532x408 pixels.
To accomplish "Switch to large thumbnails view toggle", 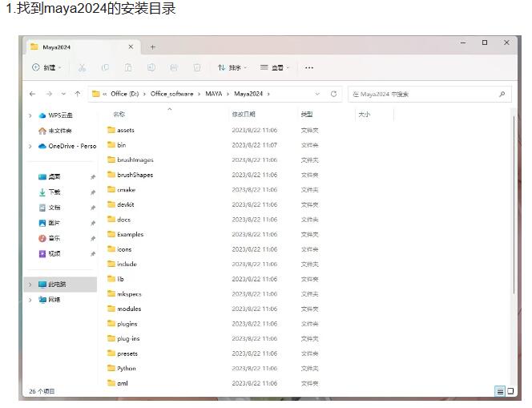I will click(510, 391).
